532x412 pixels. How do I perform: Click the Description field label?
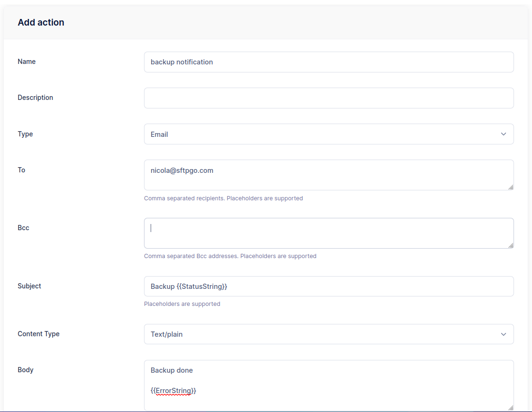coord(36,98)
